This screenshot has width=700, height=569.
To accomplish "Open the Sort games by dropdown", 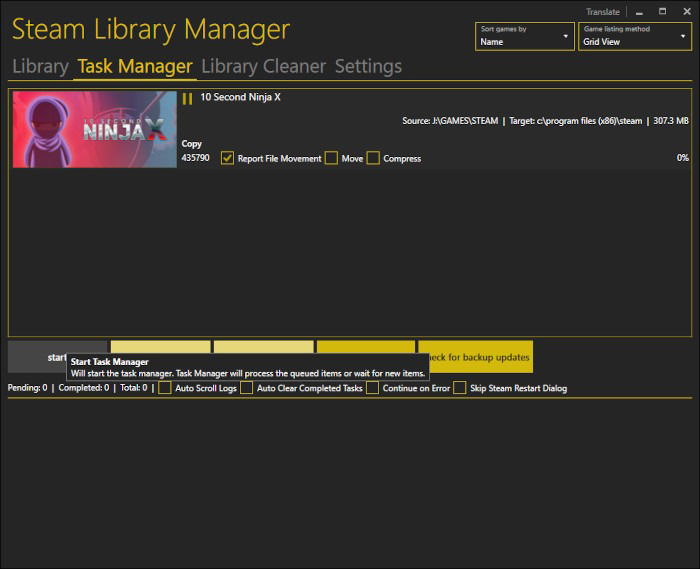I will (x=525, y=36).
